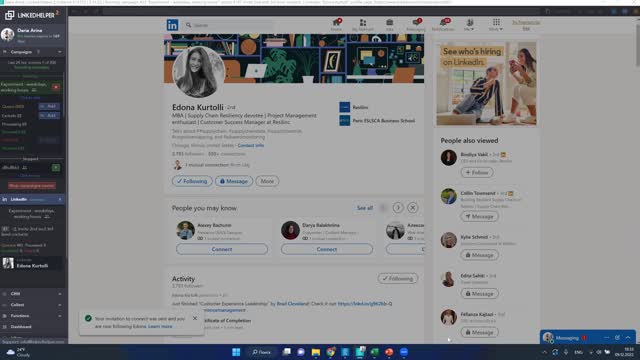Open the Notifications bell icon
640x360 pixels.
pos(443,24)
